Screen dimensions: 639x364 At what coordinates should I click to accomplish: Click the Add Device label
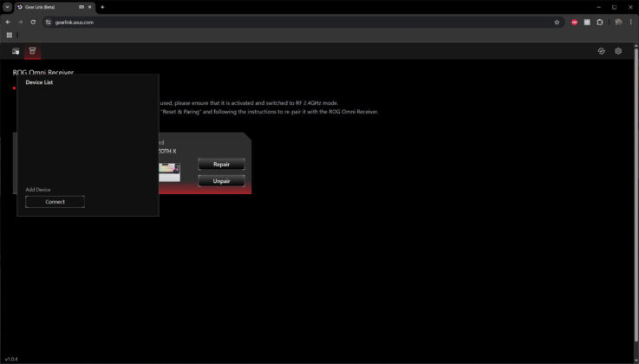(x=38, y=190)
